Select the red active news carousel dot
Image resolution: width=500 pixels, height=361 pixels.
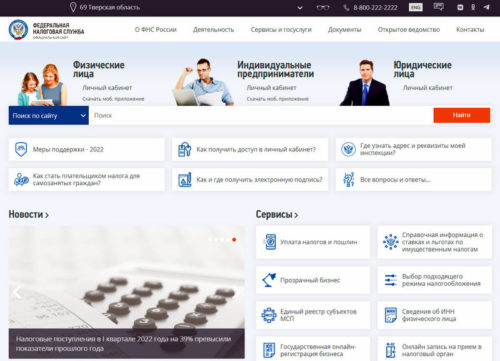[x=234, y=239]
